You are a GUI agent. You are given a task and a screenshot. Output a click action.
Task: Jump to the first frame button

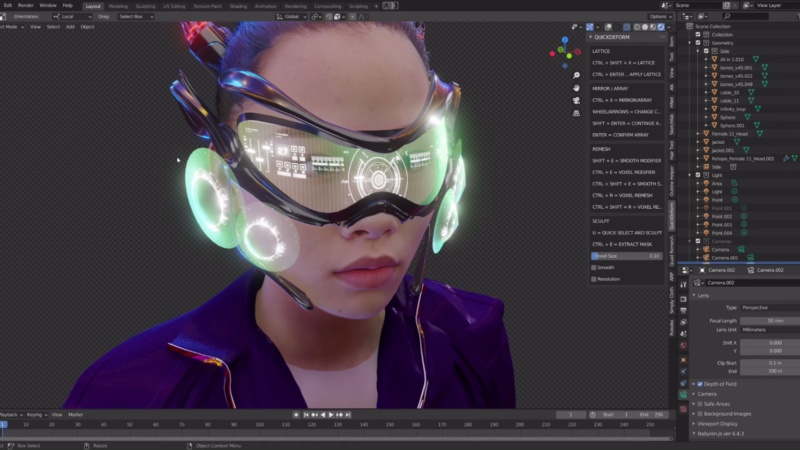(306, 415)
